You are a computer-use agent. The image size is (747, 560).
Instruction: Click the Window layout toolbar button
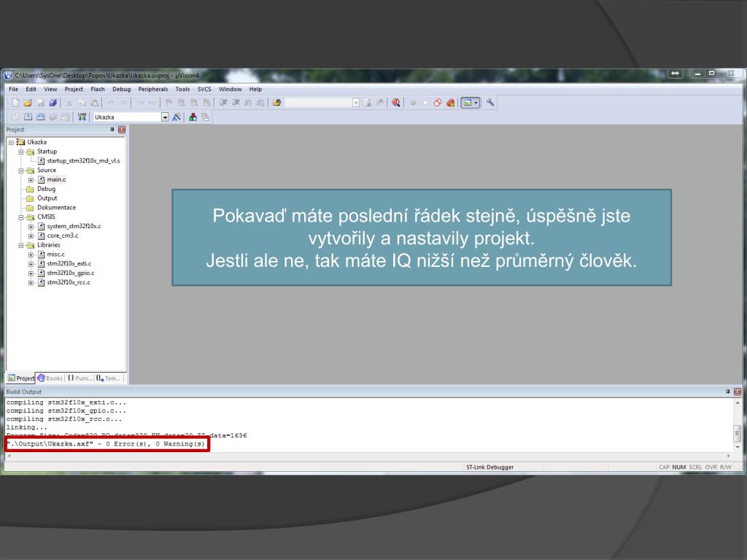tap(468, 103)
